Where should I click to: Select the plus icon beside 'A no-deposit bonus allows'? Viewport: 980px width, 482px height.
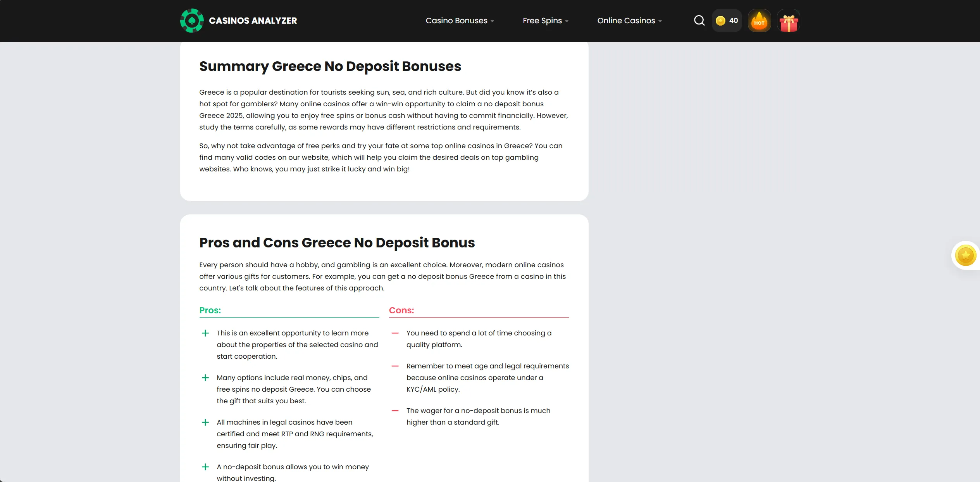click(205, 467)
